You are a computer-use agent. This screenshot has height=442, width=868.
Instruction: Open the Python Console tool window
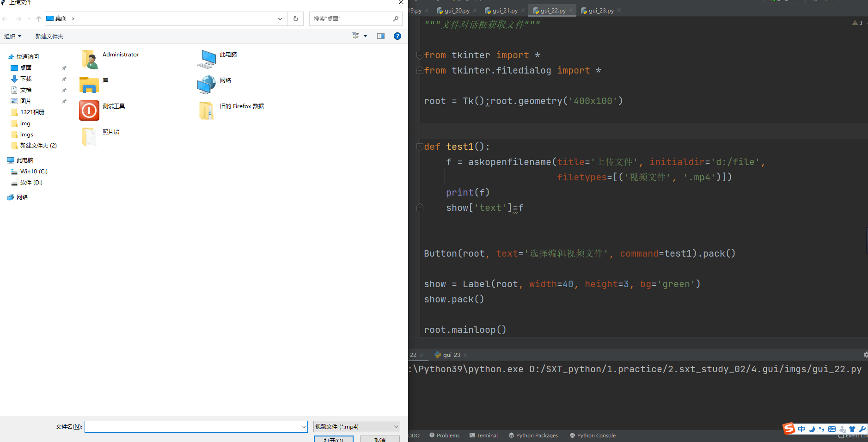point(593,436)
